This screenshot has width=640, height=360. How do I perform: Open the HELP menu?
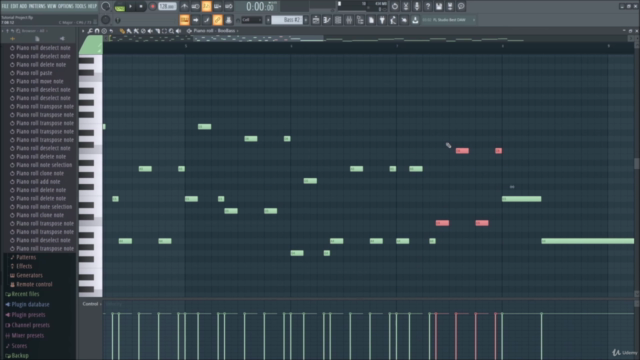point(92,7)
